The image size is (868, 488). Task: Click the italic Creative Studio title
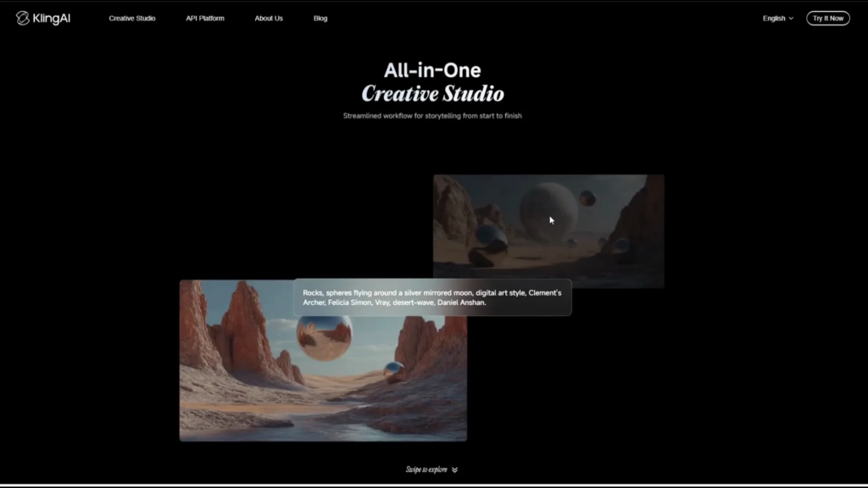coord(432,93)
